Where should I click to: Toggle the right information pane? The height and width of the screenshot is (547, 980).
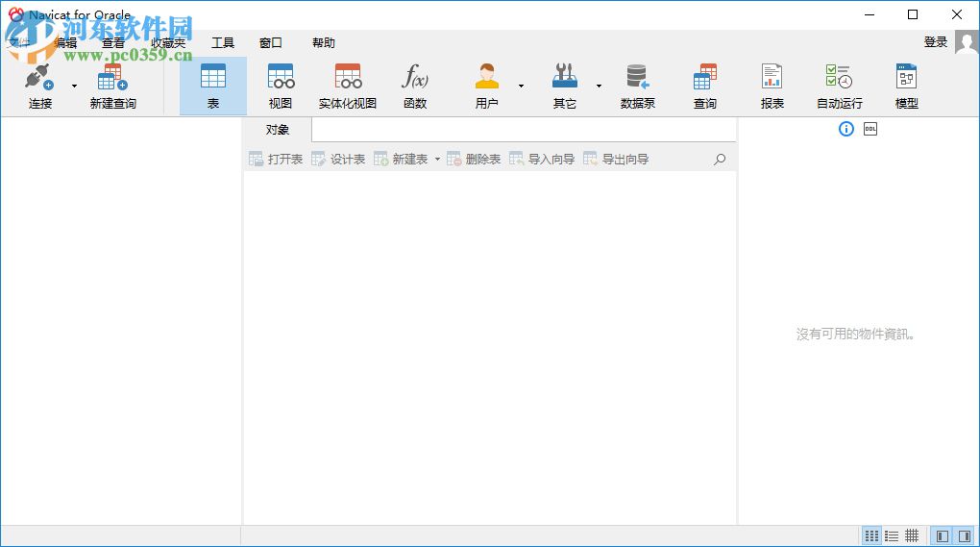(965, 535)
